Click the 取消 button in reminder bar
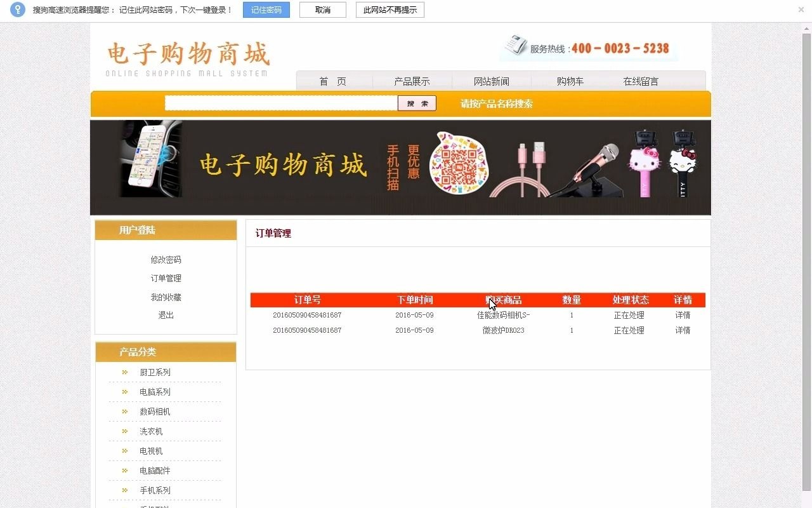The image size is (812, 508). [x=323, y=10]
